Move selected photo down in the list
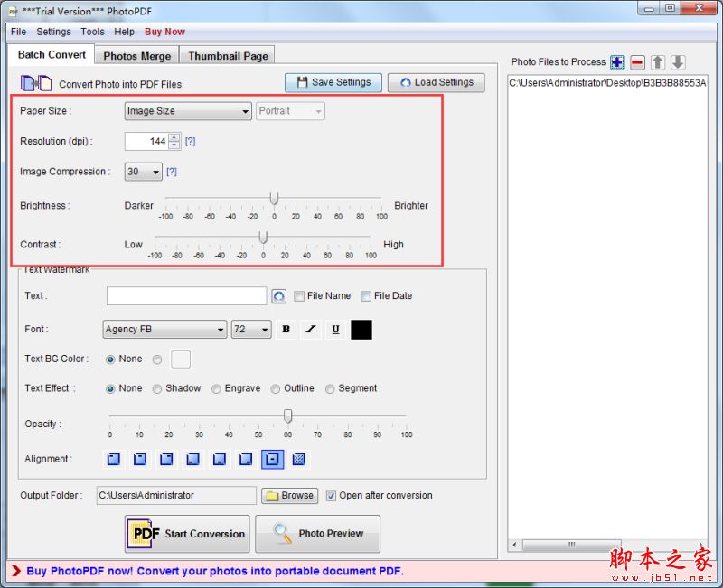Screen dimensions: 723x588 678,62
